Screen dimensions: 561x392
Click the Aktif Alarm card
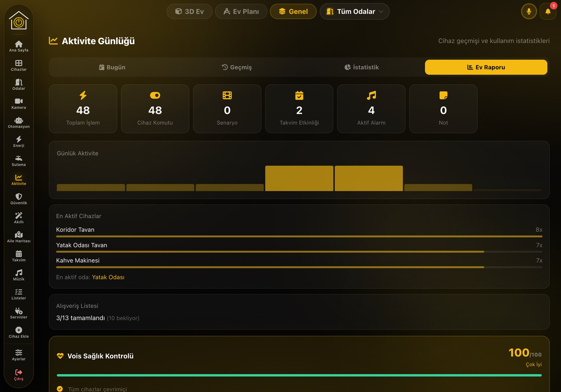371,109
